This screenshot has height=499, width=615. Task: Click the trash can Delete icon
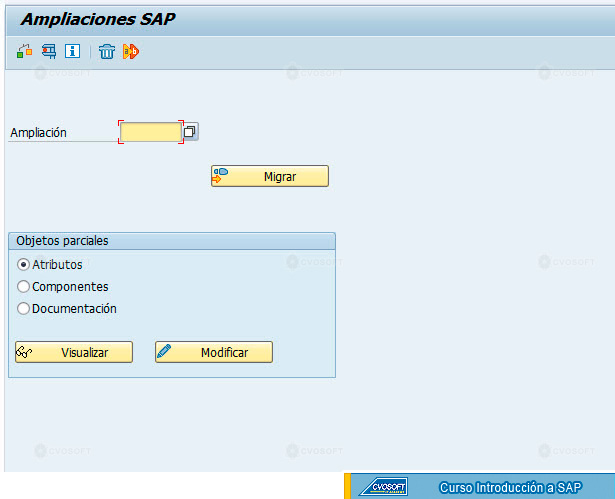click(x=107, y=51)
